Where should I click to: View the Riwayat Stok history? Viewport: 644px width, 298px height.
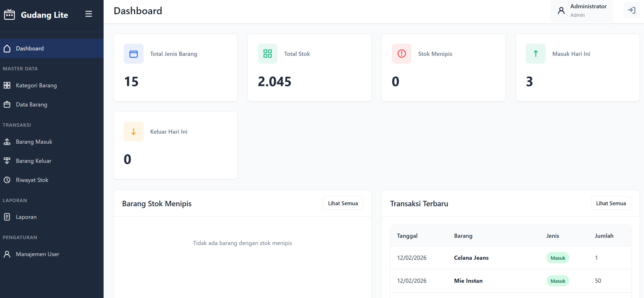pyautogui.click(x=32, y=180)
